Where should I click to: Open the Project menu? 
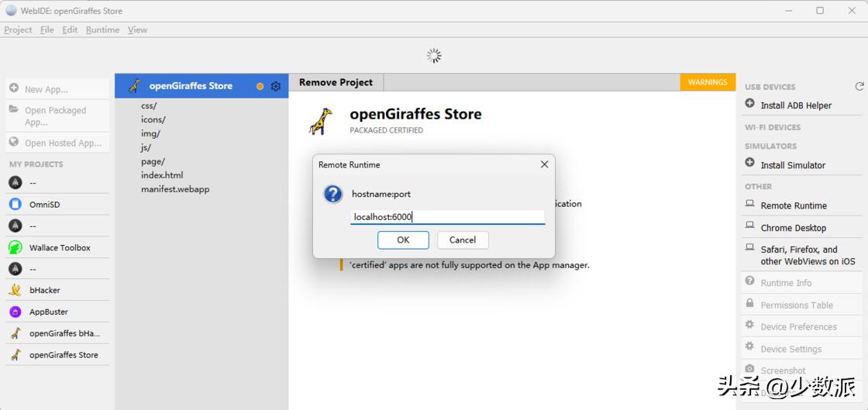[18, 29]
